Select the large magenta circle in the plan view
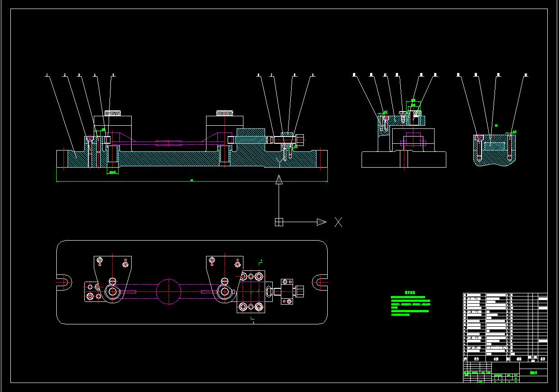 (x=169, y=292)
